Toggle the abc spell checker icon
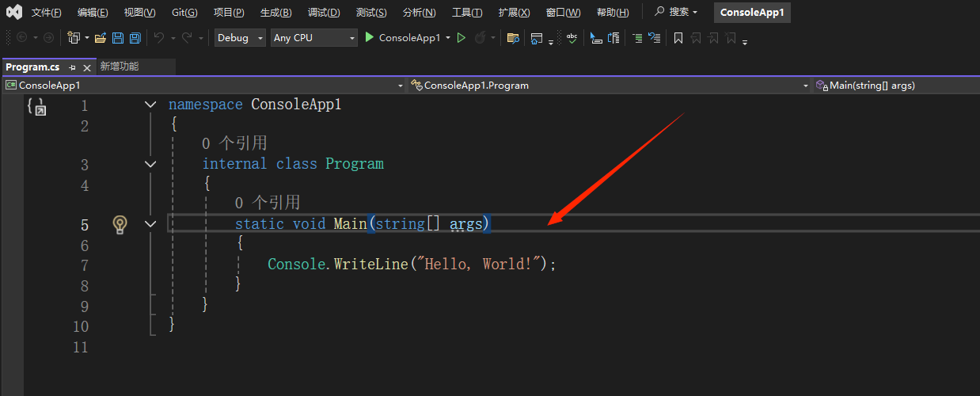980x396 pixels. tap(572, 38)
